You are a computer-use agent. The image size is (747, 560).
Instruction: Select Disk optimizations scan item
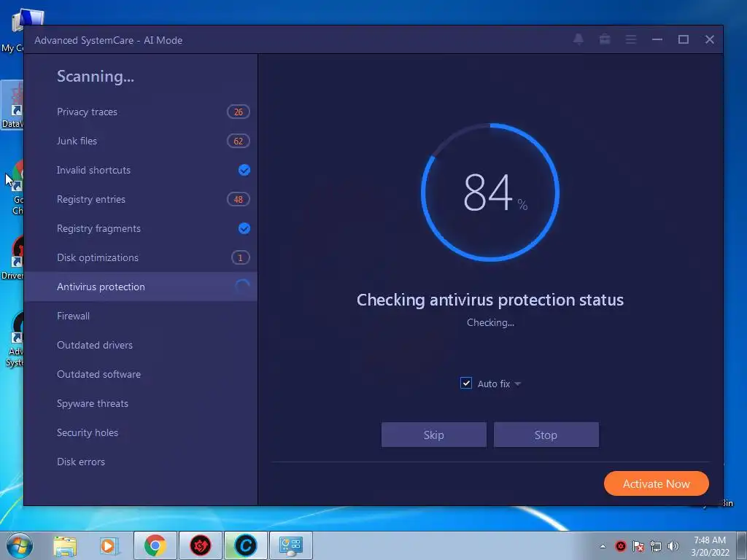click(141, 257)
